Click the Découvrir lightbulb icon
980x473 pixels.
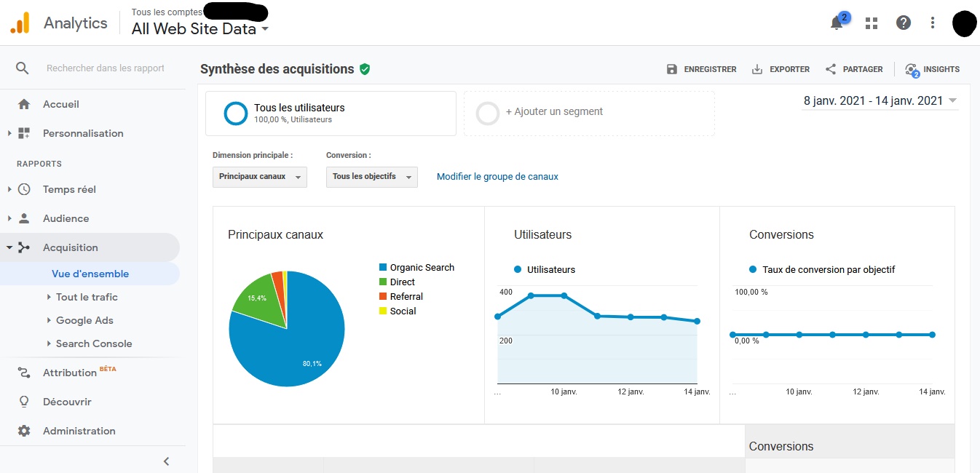click(24, 402)
